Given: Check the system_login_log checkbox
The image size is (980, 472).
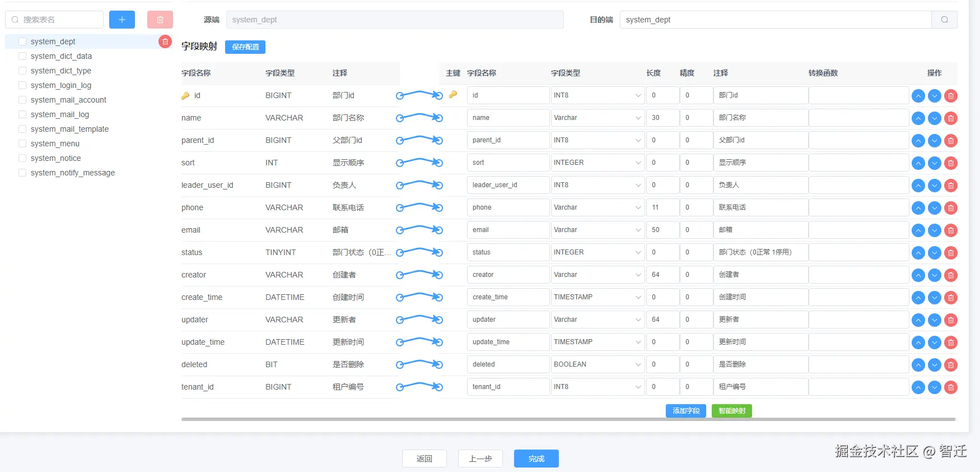Looking at the screenshot, I should 22,85.
